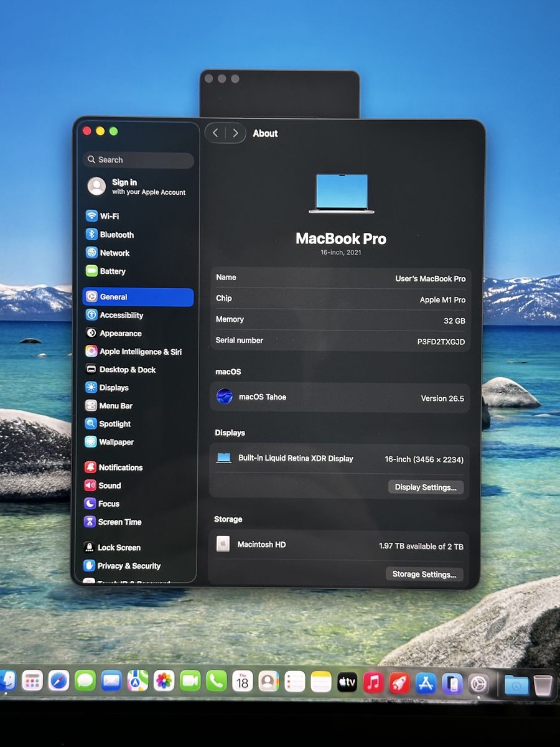Open FaceTime from the Dock
Screen dimensions: 560x747
[x=190, y=681]
